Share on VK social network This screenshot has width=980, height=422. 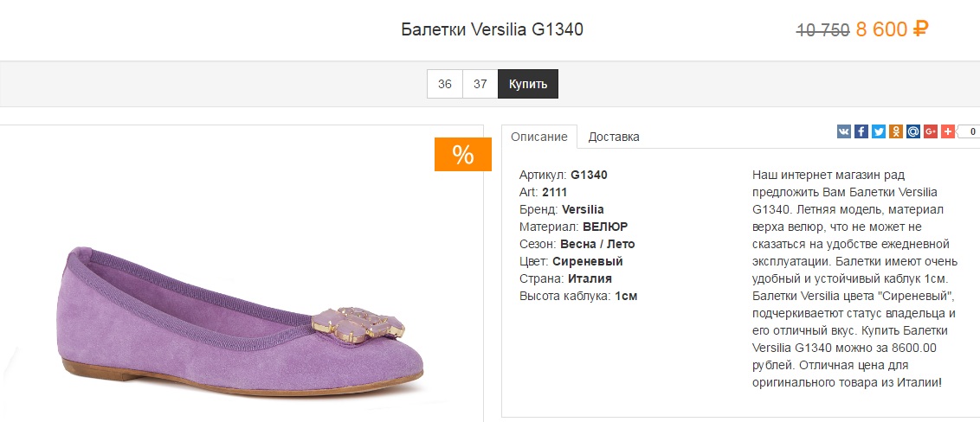(x=844, y=131)
